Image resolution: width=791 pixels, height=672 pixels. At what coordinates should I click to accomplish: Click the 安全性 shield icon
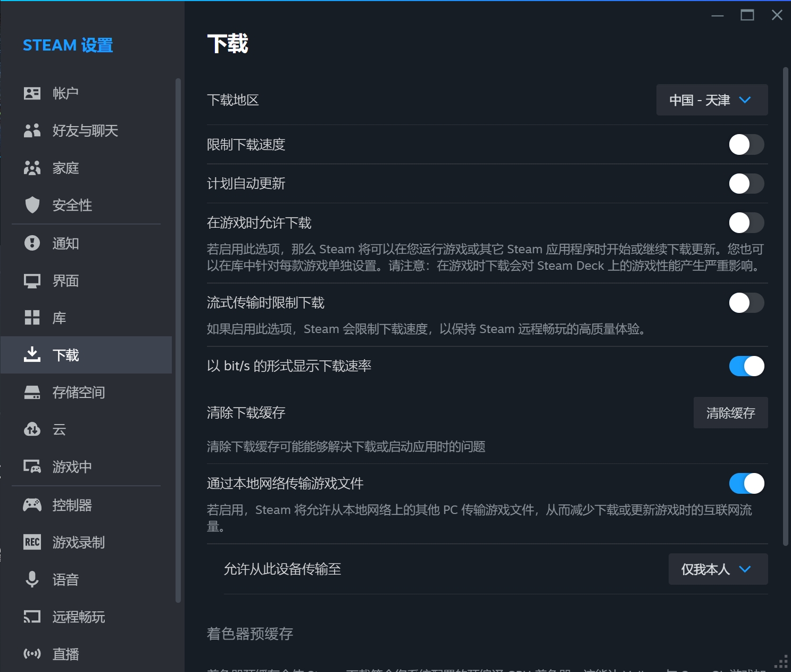[x=32, y=205]
